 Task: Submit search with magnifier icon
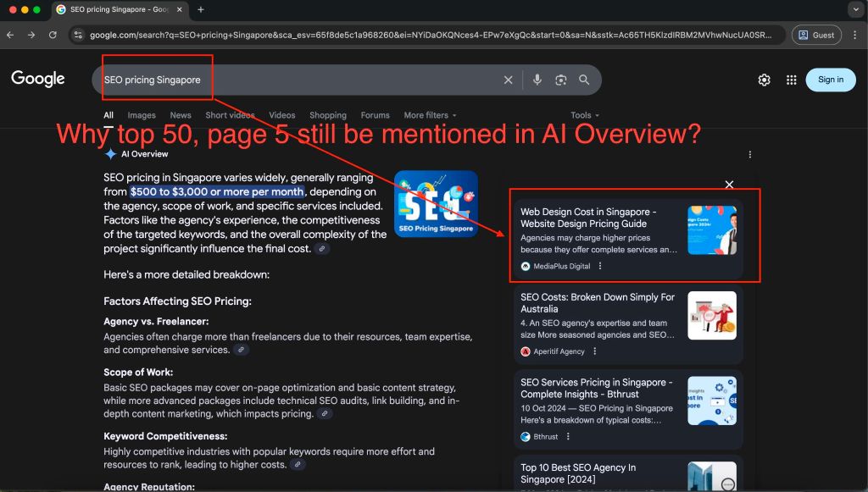click(x=584, y=80)
